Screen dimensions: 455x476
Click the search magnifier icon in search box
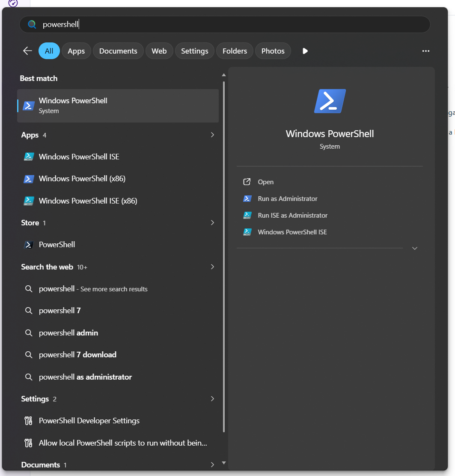(x=32, y=24)
